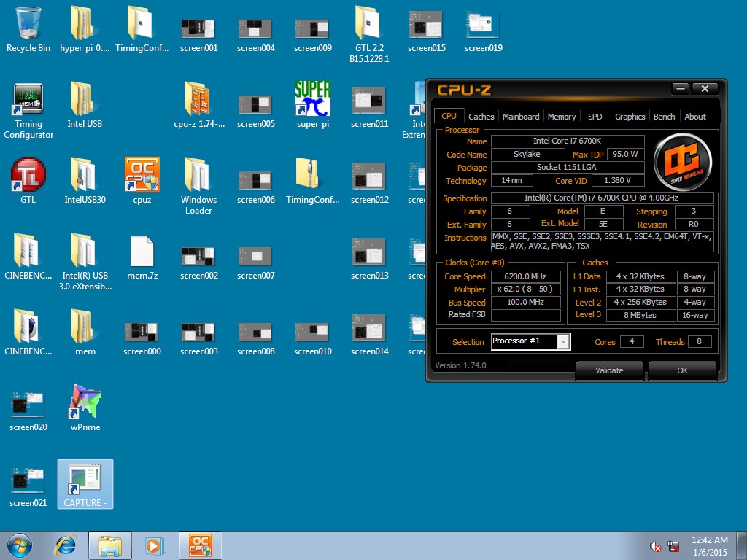Screen dimensions: 747x560
Task: Click the muted volume tray icon
Action: (x=656, y=546)
